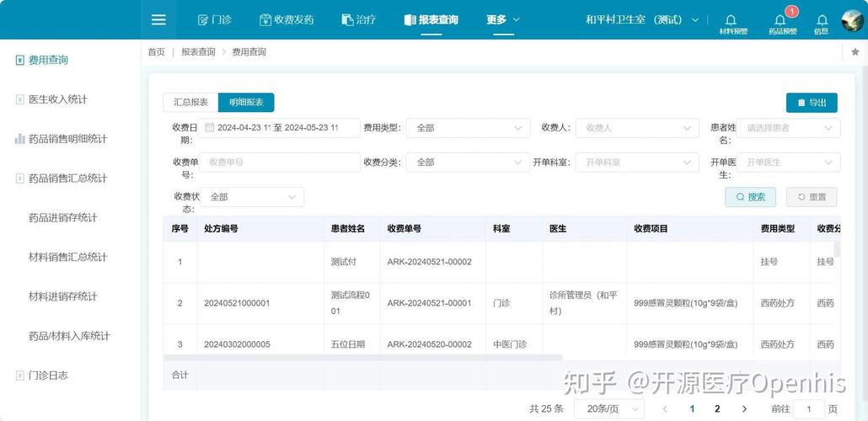The image size is (868, 421).
Task: Click the favorite star icon
Action: (855, 52)
